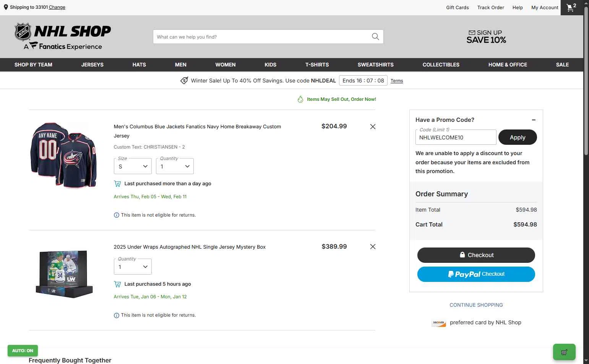
Task: Click the envelope Sign Up Save 10% banner
Action: tap(486, 37)
